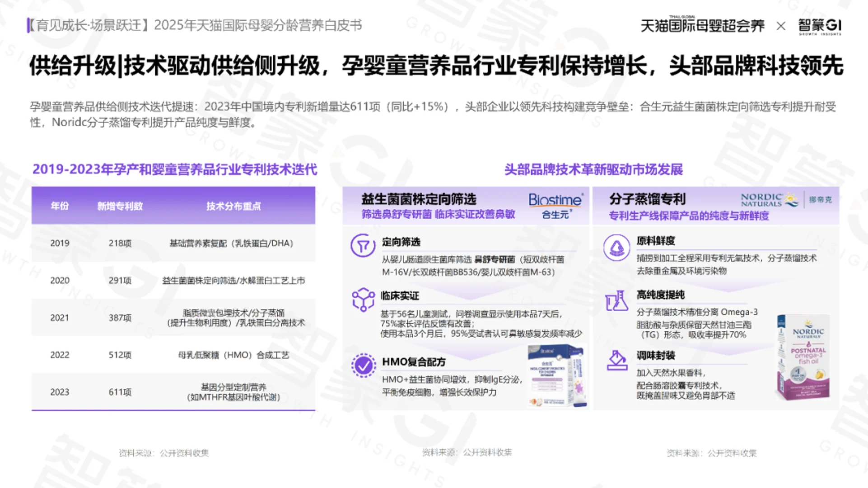Click the Nordic Postnatal omega-3 product image

pyautogui.click(x=804, y=358)
